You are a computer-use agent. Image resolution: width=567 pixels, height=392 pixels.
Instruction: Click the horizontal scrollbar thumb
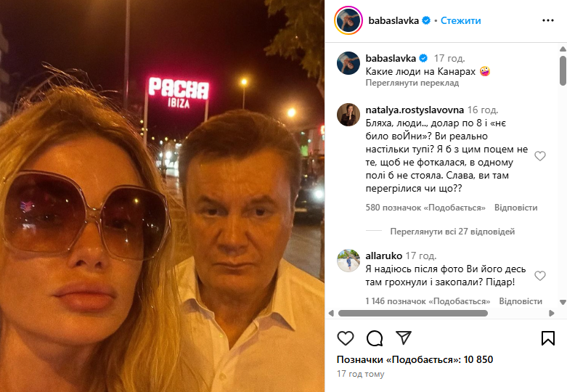[413, 313]
